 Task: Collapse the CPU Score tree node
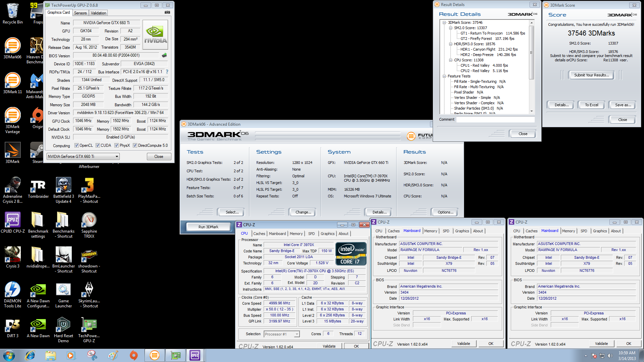pyautogui.click(x=451, y=60)
